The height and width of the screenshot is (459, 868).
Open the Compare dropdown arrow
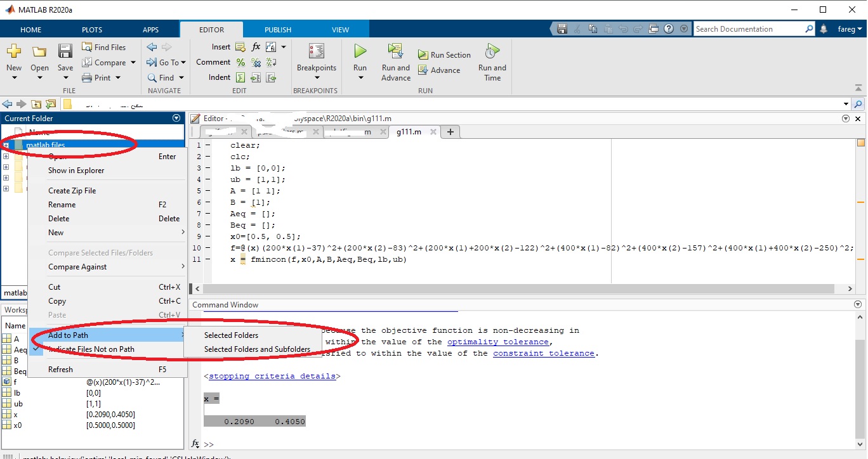tap(133, 63)
